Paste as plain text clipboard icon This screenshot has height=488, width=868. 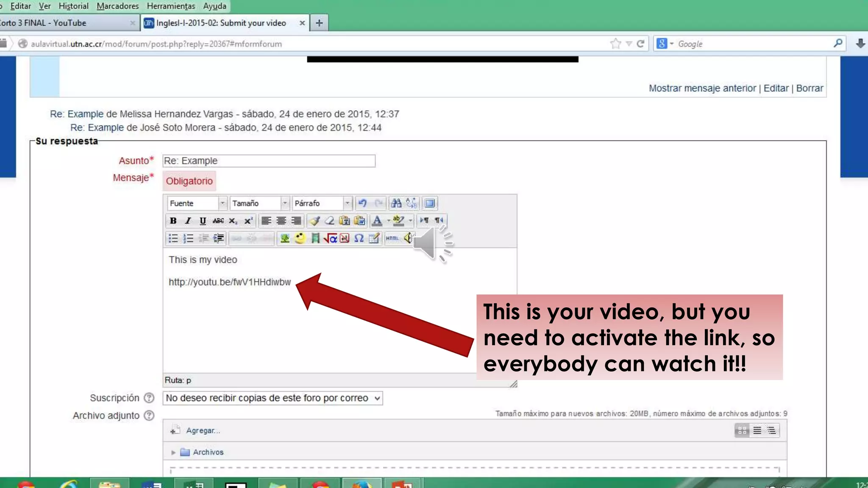click(x=345, y=221)
